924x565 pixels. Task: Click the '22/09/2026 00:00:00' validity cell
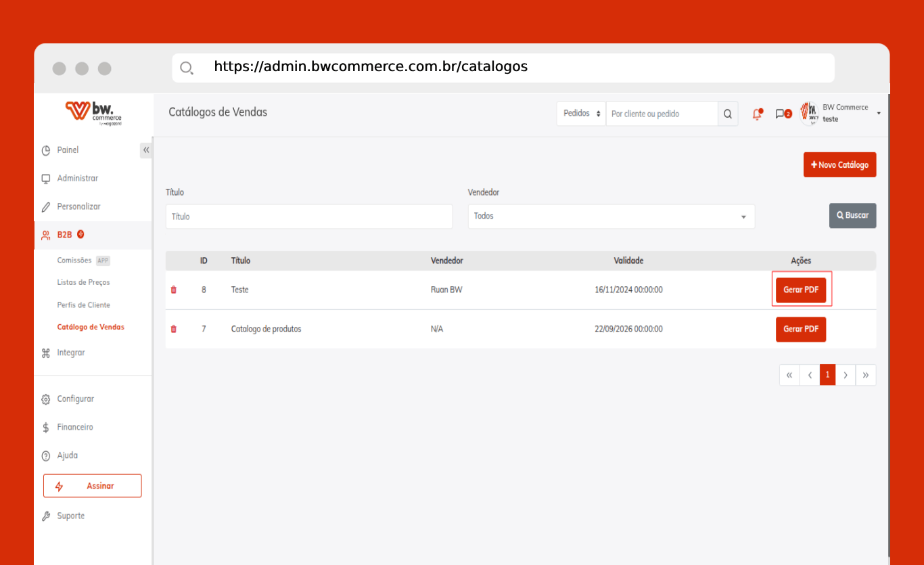628,329
